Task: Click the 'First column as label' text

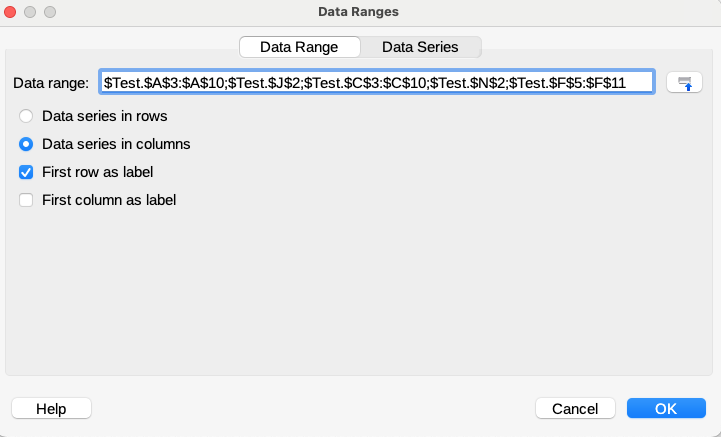Action: pos(109,200)
